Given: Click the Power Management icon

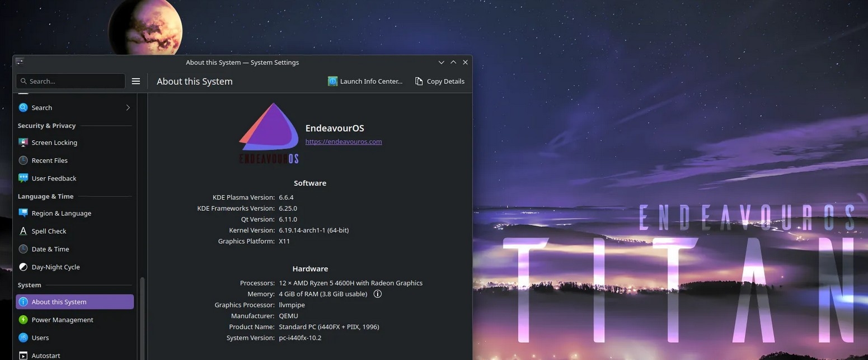Looking at the screenshot, I should pyautogui.click(x=23, y=320).
